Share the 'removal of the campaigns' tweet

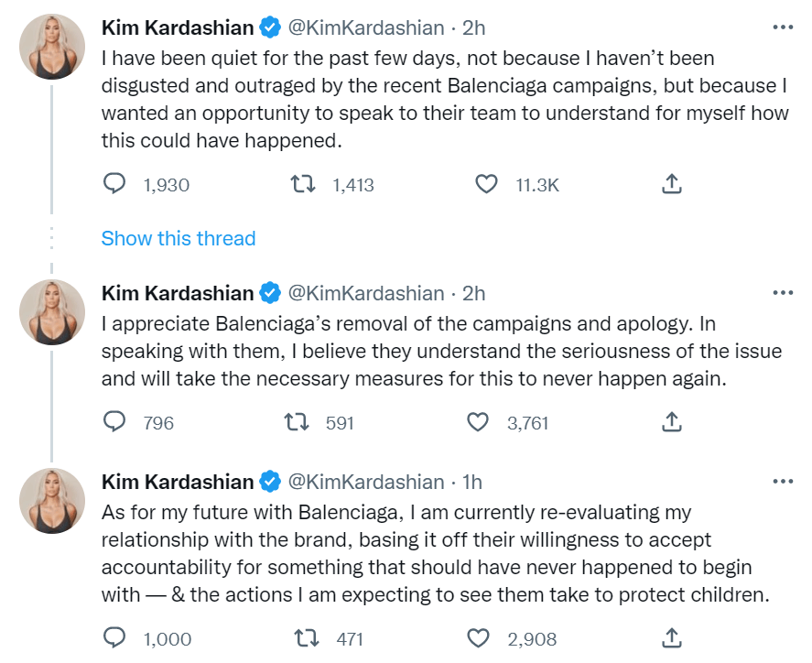(672, 421)
